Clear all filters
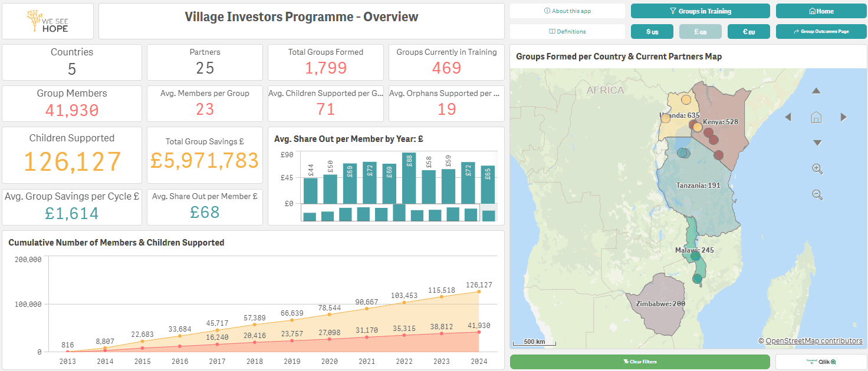Viewport: 868px width, 371px height. (640, 362)
